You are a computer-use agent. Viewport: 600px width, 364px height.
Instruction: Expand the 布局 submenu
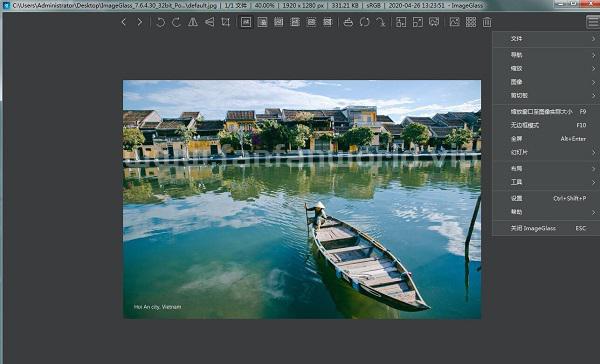(546, 169)
